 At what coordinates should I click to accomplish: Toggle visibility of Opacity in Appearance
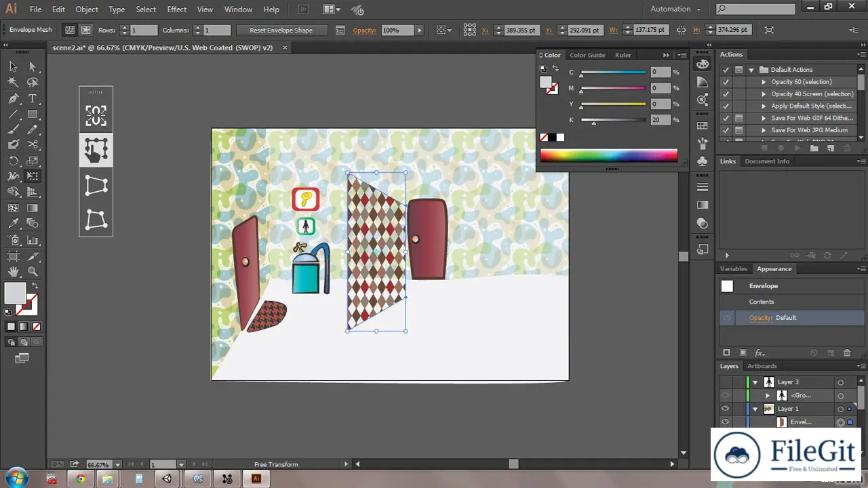[x=727, y=318]
